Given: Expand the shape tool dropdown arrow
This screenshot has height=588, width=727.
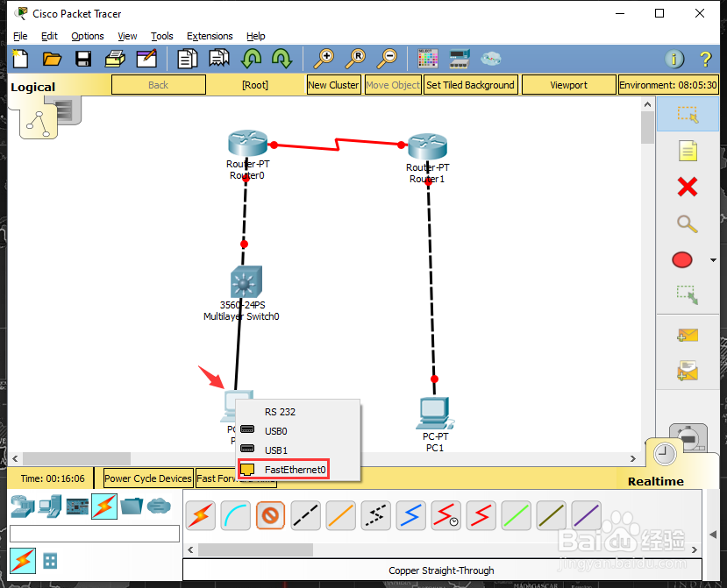Looking at the screenshot, I should 713,260.
